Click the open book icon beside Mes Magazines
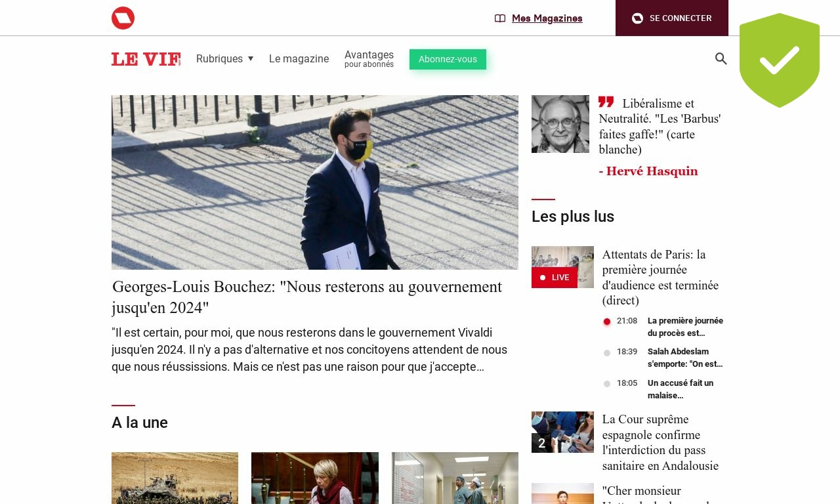The height and width of the screenshot is (504, 840). 500,18
